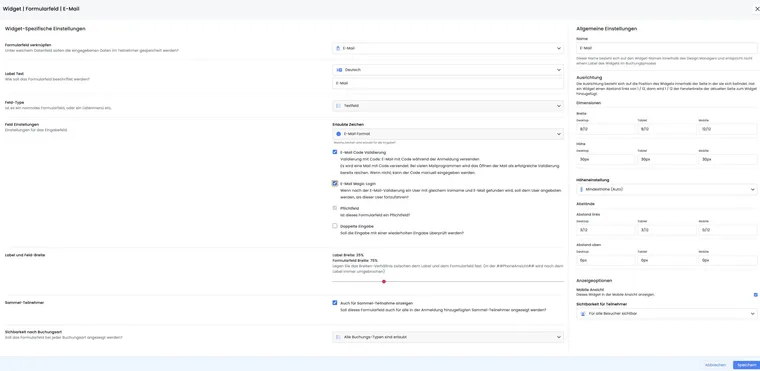This screenshot has width=760, height=371.
Task: Click the Desktop Breite input field
Action: tap(605, 129)
